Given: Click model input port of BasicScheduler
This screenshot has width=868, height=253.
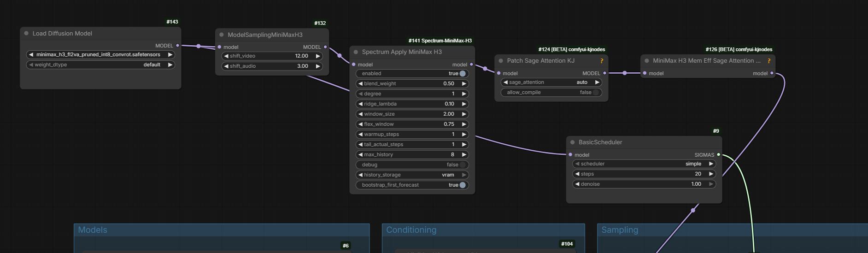Looking at the screenshot, I should click(x=570, y=155).
